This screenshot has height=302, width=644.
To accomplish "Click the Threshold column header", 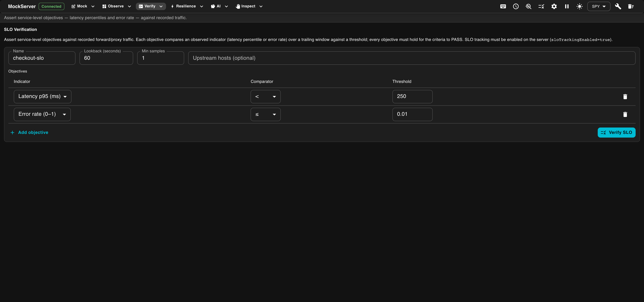I will pyautogui.click(x=401, y=82).
